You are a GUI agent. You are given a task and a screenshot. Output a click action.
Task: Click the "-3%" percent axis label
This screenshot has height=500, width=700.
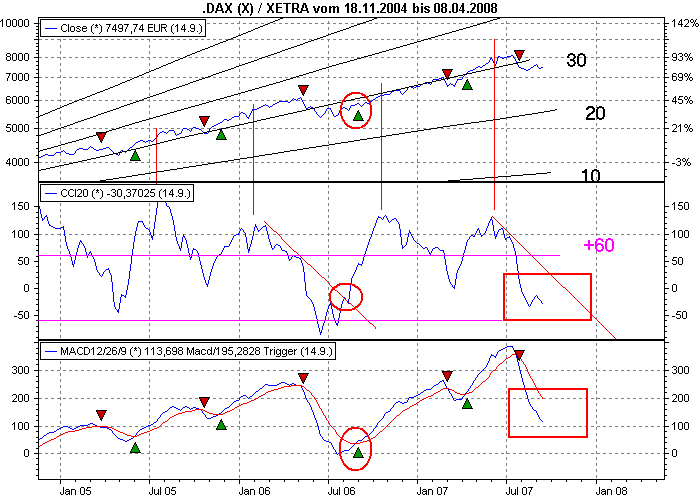click(x=681, y=162)
